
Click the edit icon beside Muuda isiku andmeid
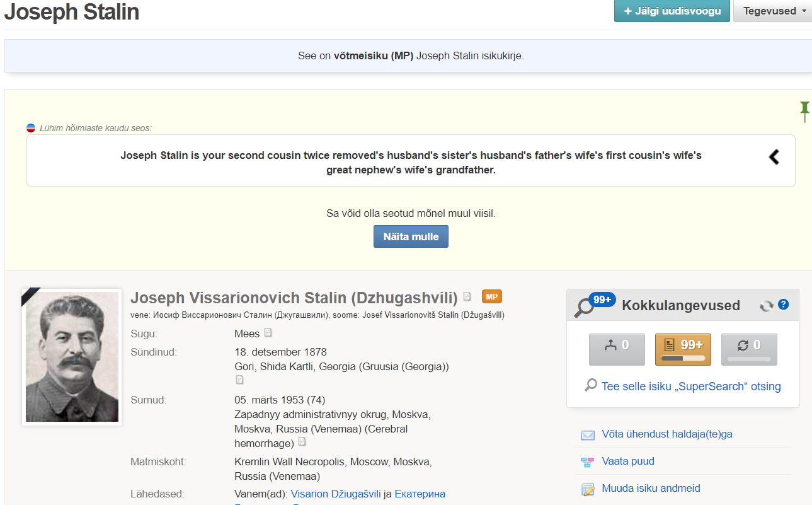pos(587,489)
